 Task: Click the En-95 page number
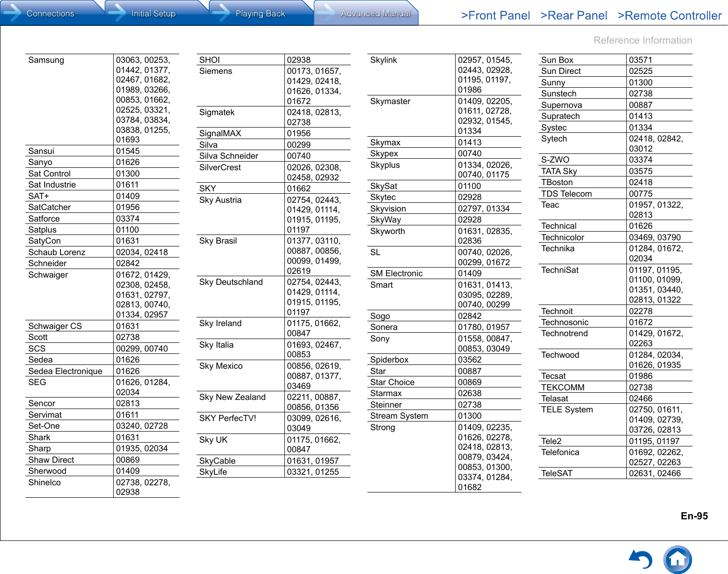point(694,516)
